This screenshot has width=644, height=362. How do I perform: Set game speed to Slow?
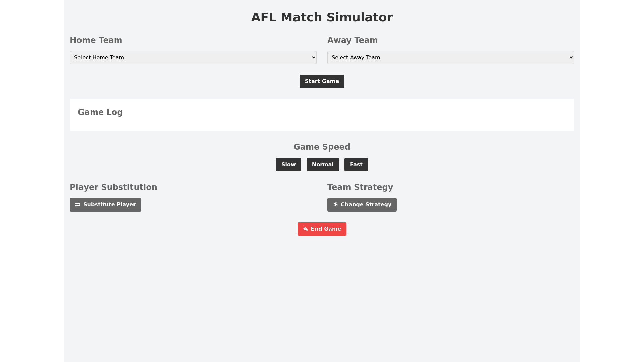point(288,165)
